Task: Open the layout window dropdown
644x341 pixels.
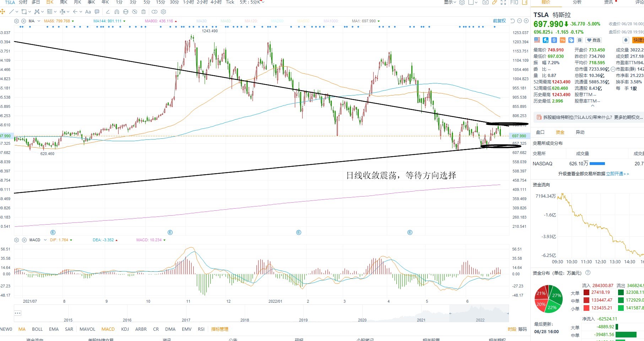Action: [473, 2]
